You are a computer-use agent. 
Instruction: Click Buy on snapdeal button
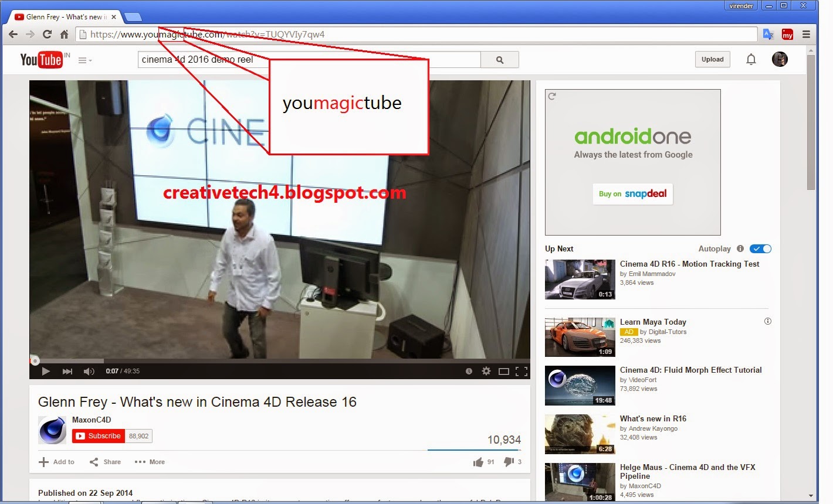(x=633, y=194)
